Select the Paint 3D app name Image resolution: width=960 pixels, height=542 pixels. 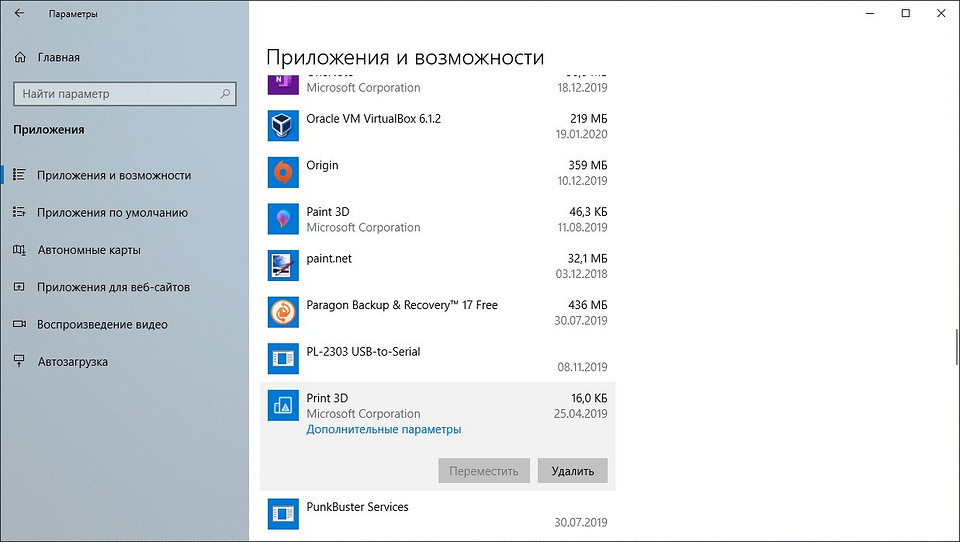point(328,212)
